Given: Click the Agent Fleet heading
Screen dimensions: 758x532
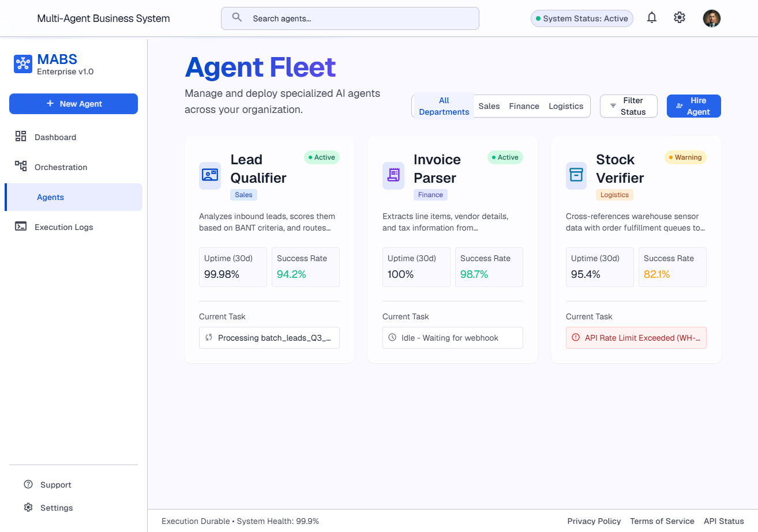Looking at the screenshot, I should [260, 67].
